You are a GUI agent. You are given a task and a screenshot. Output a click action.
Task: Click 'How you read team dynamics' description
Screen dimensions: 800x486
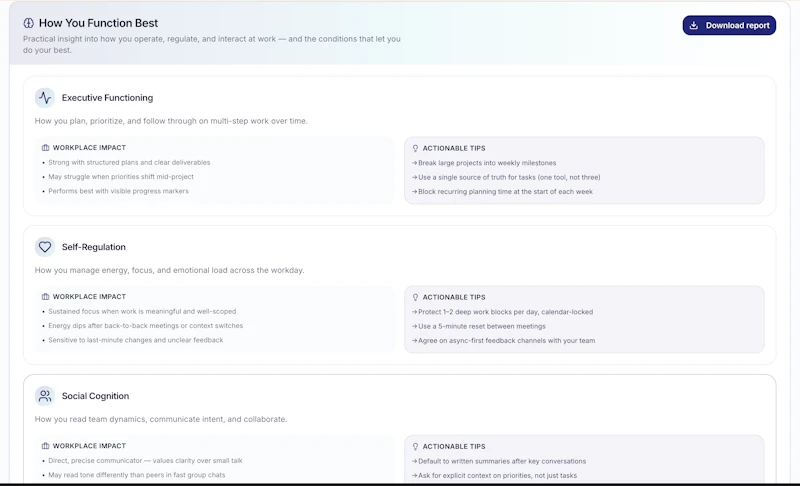pos(161,419)
